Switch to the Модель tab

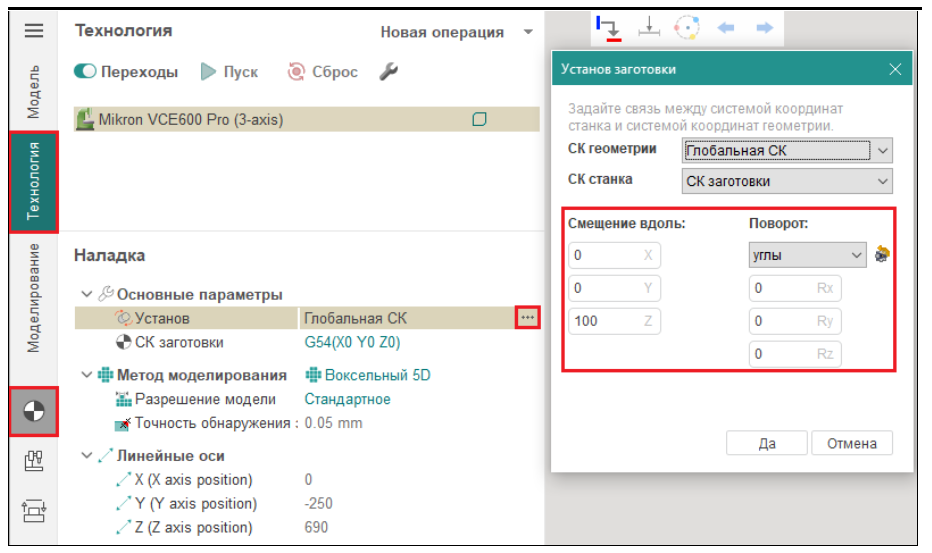pos(34,92)
